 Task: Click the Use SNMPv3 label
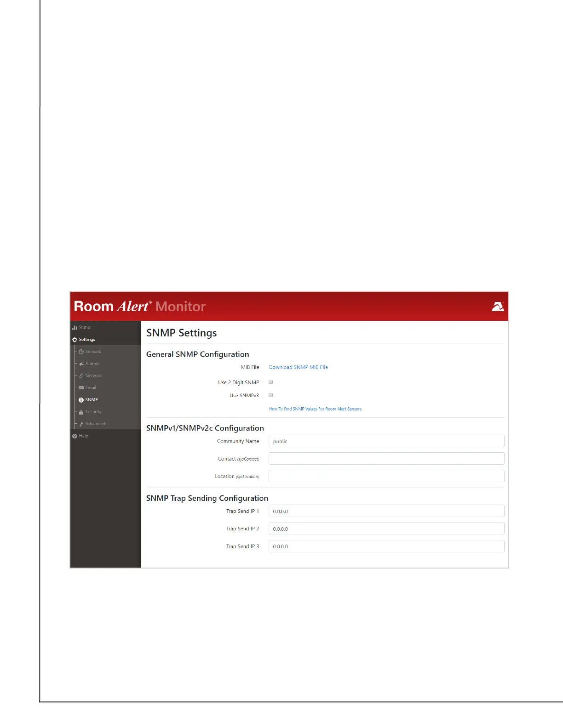pos(244,395)
